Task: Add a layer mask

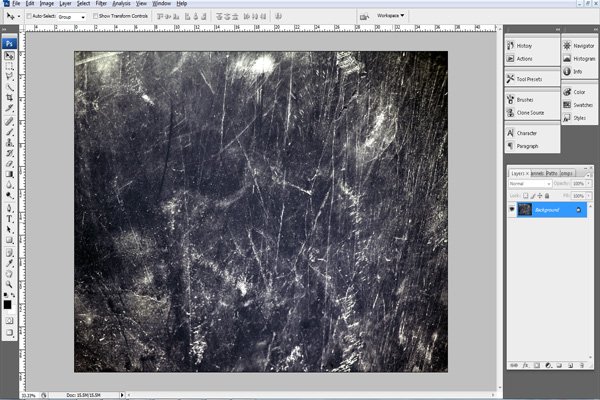Action: pyautogui.click(x=537, y=365)
